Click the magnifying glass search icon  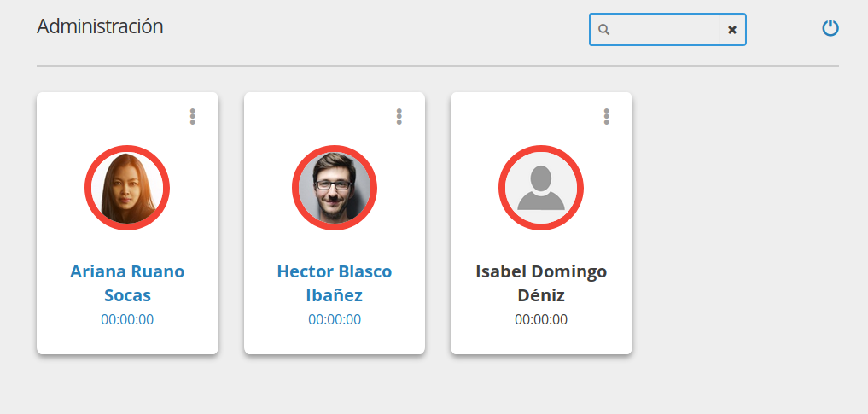coord(604,30)
